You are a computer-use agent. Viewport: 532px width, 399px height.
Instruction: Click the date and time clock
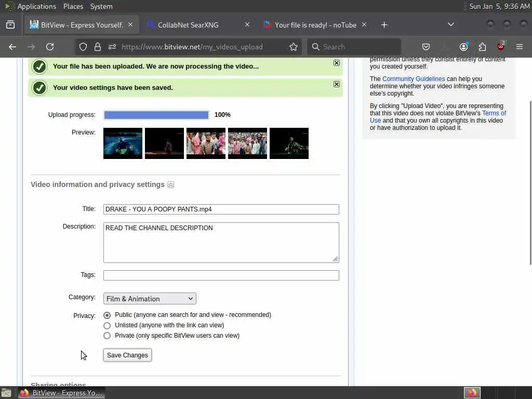(x=499, y=6)
